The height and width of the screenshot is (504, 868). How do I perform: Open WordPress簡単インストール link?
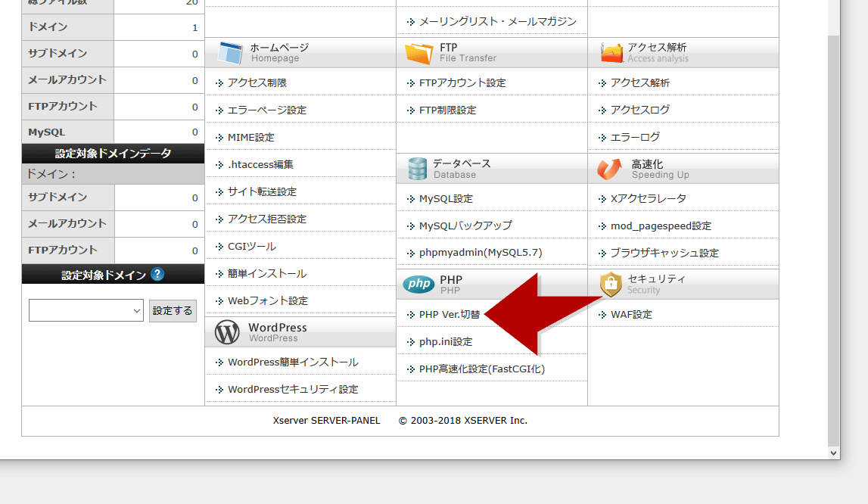click(293, 362)
